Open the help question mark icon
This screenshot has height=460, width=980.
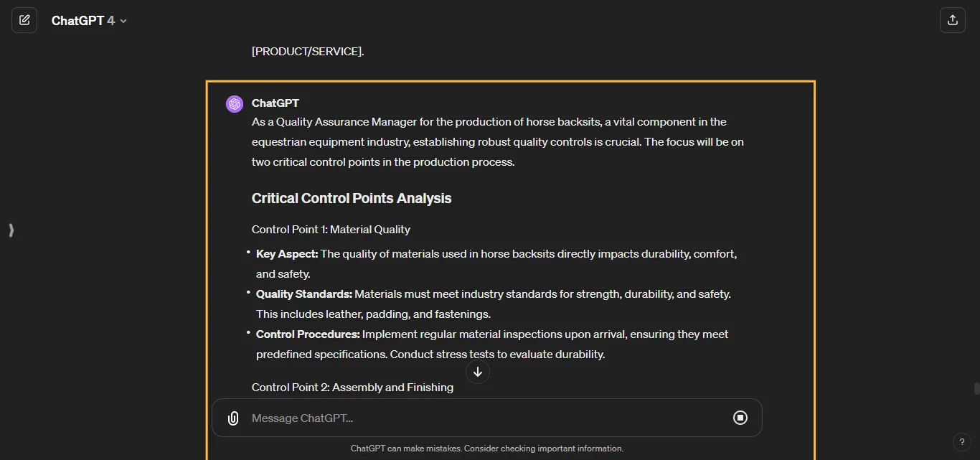pyautogui.click(x=962, y=442)
